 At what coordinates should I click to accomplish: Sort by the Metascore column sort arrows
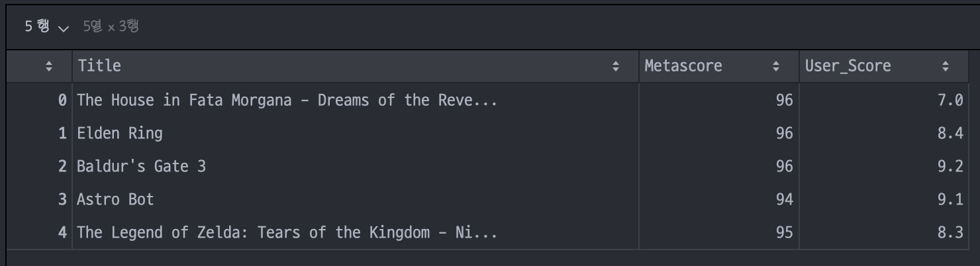776,66
